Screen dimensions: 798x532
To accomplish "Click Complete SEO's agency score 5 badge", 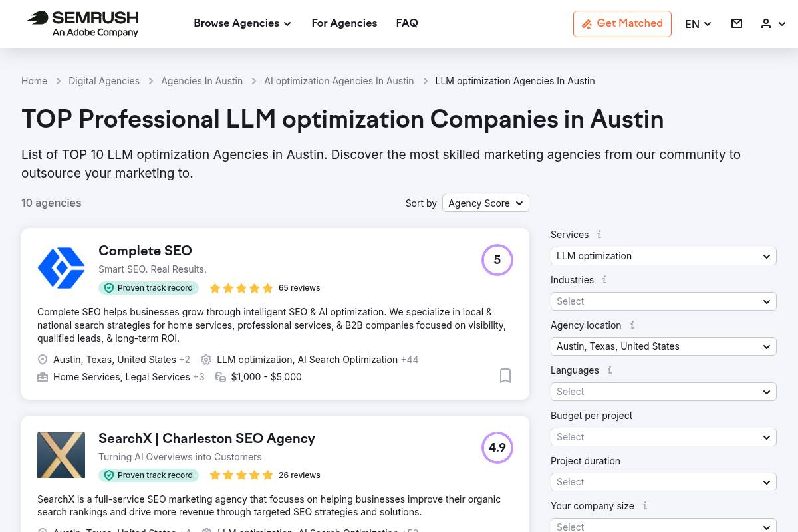I will point(497,260).
